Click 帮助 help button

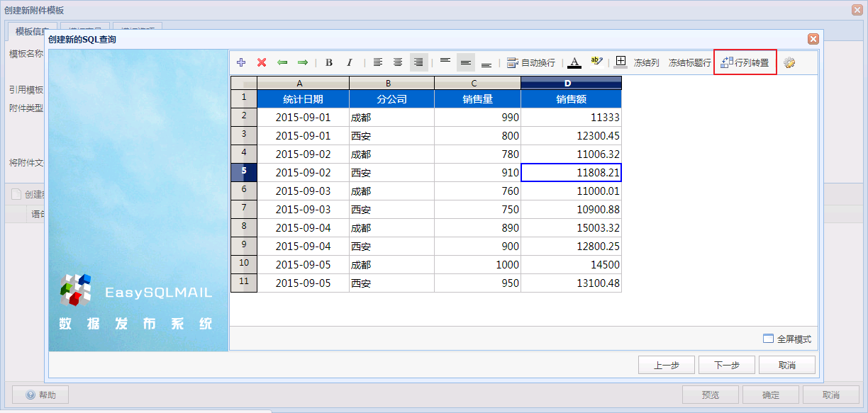pos(40,395)
